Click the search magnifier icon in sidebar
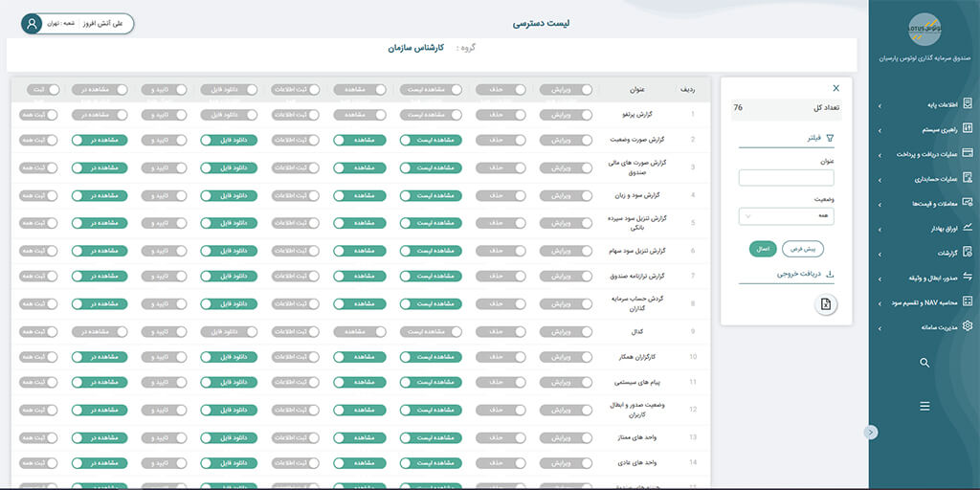The width and height of the screenshot is (980, 490). (x=924, y=363)
